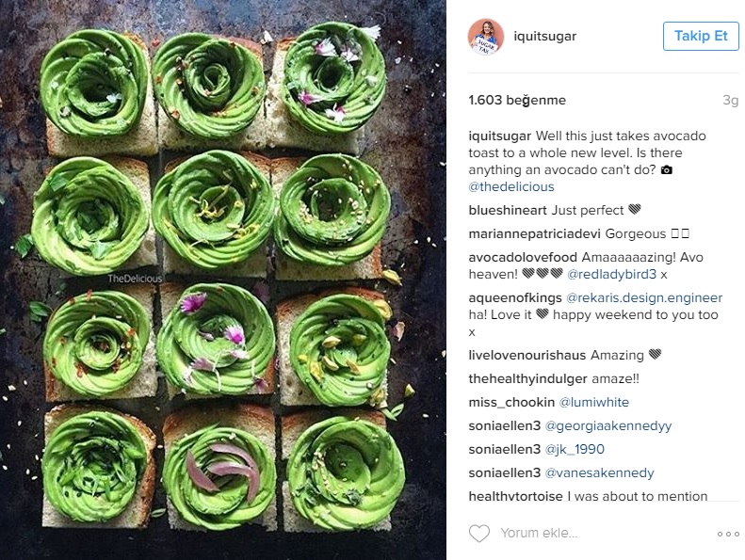Open the three-dot more options menu
This screenshot has height=560, width=745.
click(727, 534)
